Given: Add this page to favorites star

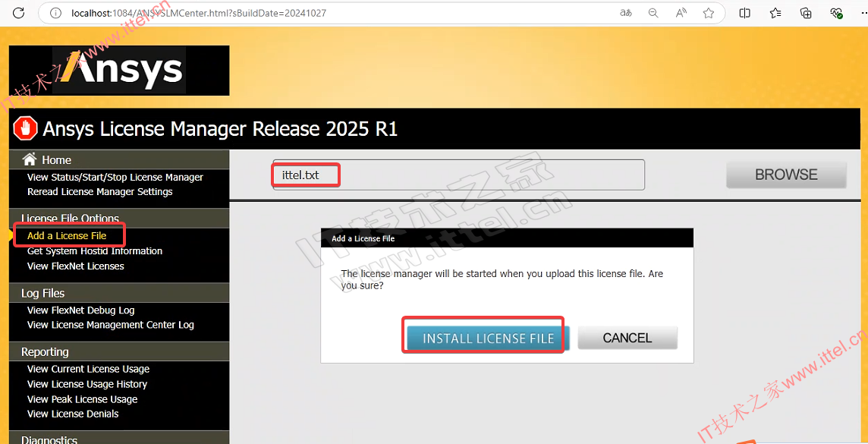Looking at the screenshot, I should (709, 13).
